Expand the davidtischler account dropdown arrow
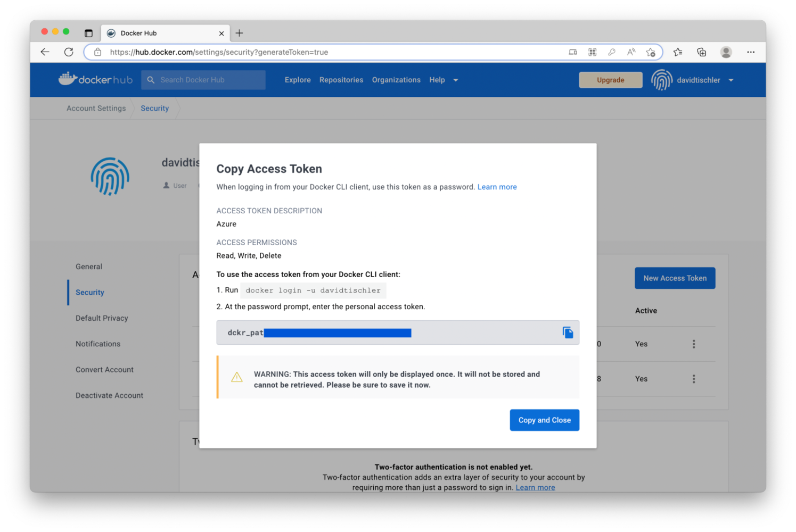 731,80
